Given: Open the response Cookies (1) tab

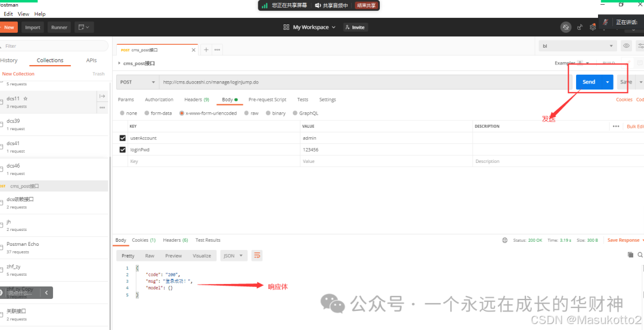Looking at the screenshot, I should point(144,240).
